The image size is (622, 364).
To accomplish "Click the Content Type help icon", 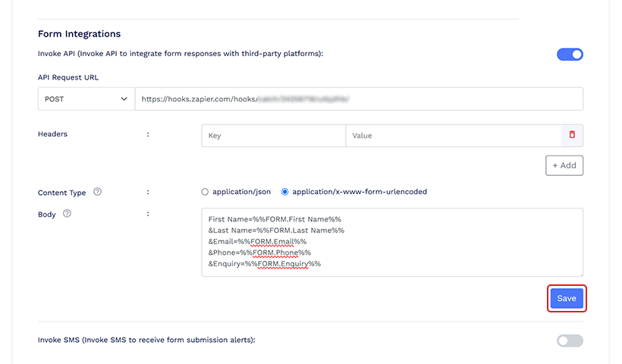I will [97, 192].
